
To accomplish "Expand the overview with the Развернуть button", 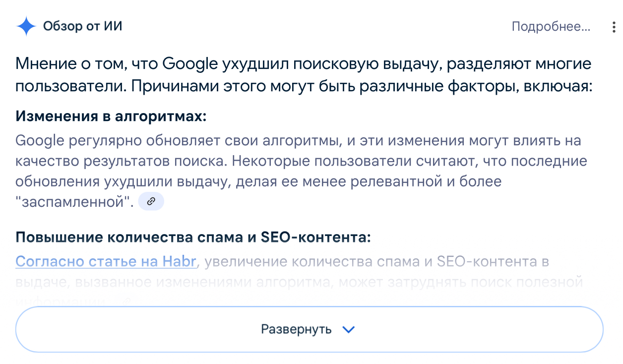I will pos(297,329).
